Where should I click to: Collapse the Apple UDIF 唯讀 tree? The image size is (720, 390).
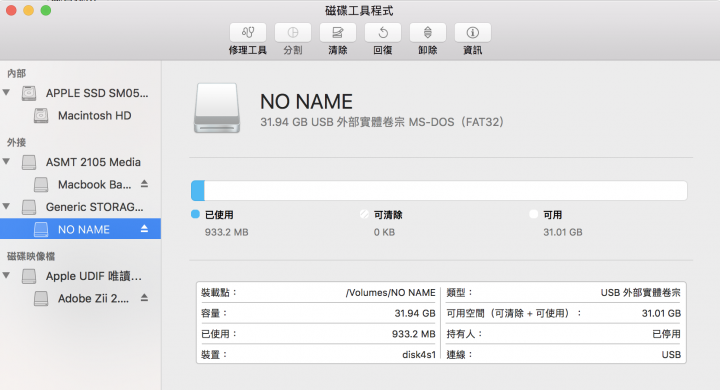6,275
